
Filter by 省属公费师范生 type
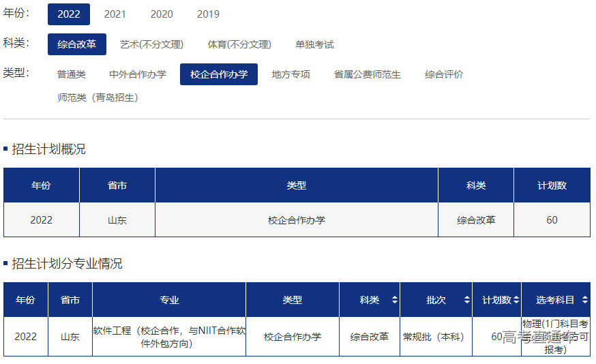pos(367,74)
